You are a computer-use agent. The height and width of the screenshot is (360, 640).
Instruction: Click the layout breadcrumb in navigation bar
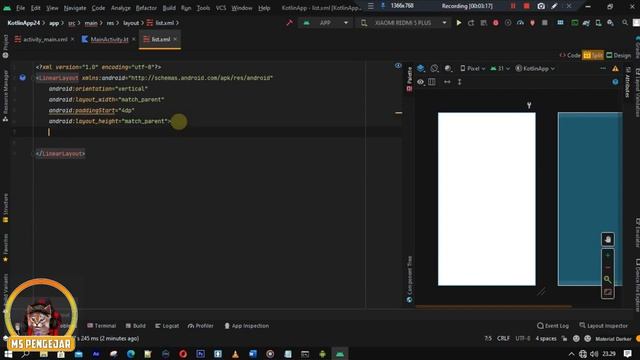(131, 23)
